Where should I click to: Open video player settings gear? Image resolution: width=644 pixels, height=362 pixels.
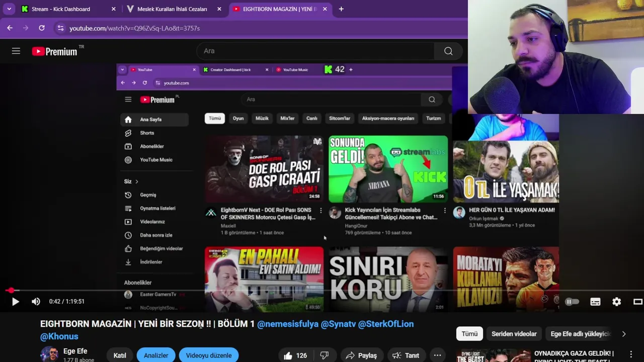click(616, 302)
